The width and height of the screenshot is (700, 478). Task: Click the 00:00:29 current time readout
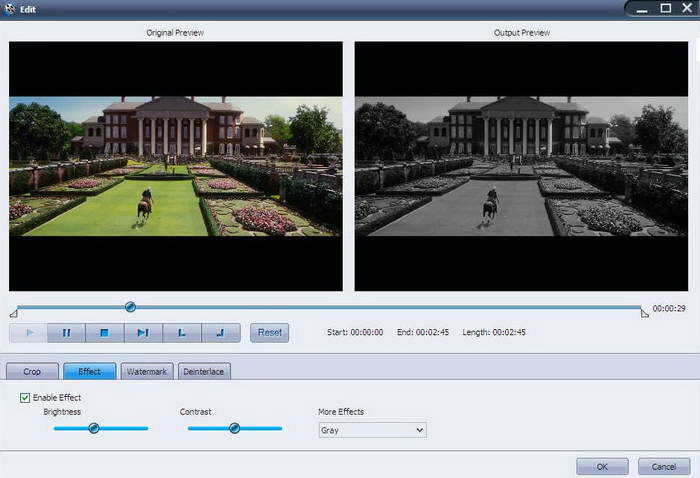pyautogui.click(x=669, y=308)
